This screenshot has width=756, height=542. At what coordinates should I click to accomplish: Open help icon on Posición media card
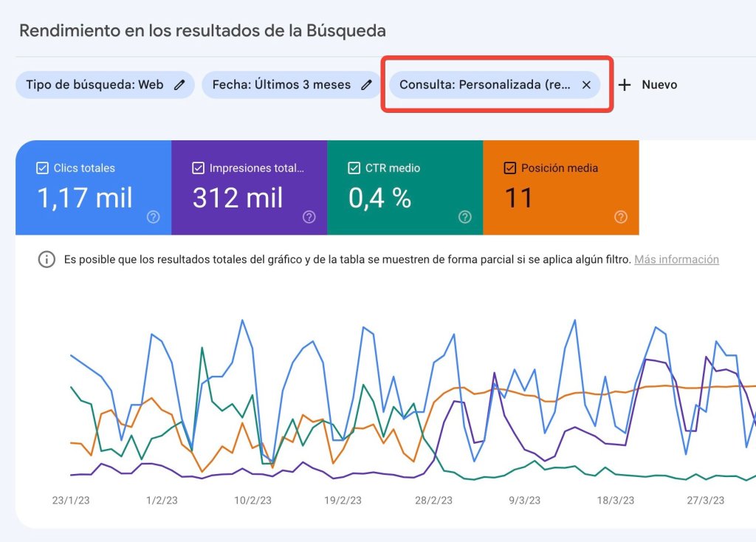pos(621,217)
